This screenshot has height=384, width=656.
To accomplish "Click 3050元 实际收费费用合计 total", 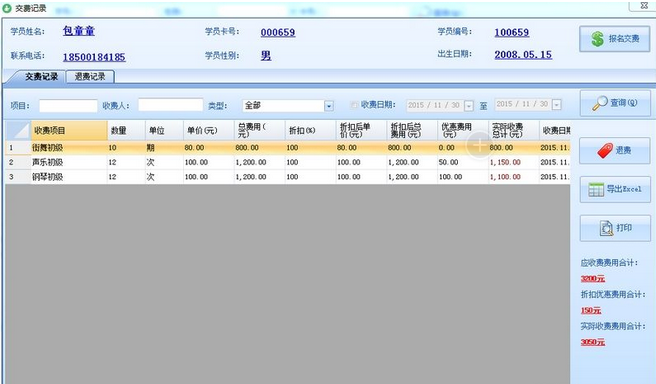I will point(593,342).
